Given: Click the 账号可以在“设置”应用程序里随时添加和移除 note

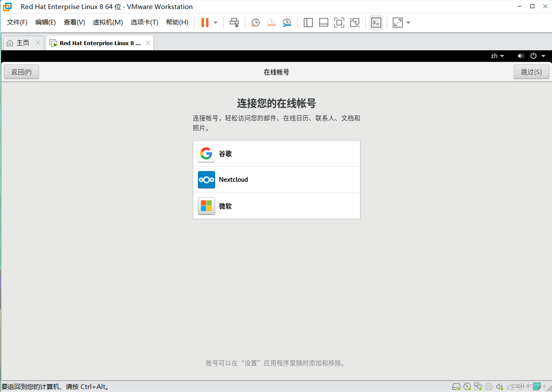Looking at the screenshot, I should 275,363.
